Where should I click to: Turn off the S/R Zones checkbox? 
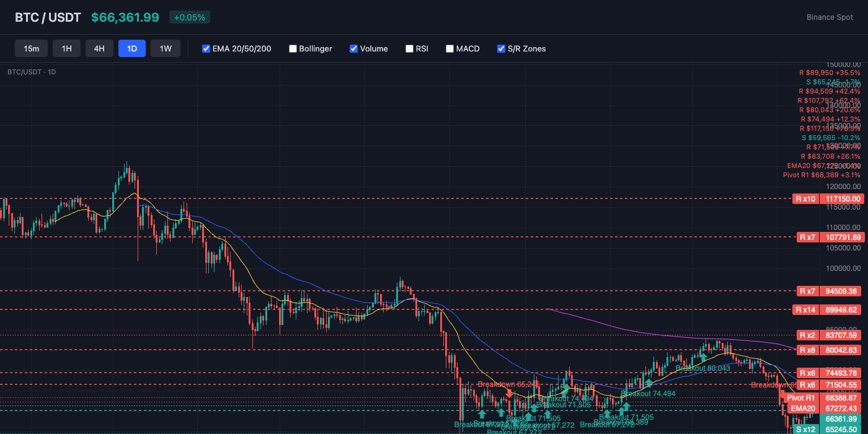pyautogui.click(x=501, y=48)
